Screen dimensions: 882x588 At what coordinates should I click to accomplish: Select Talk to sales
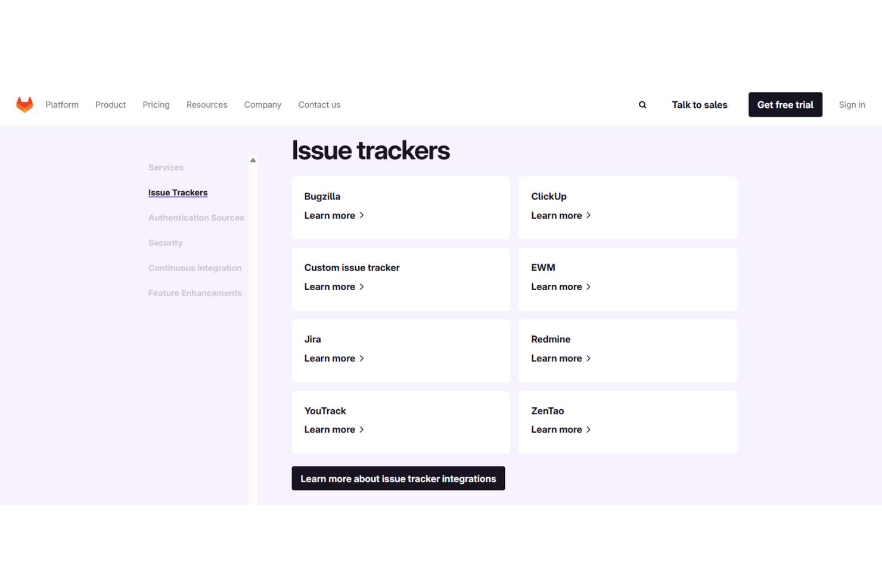point(699,104)
